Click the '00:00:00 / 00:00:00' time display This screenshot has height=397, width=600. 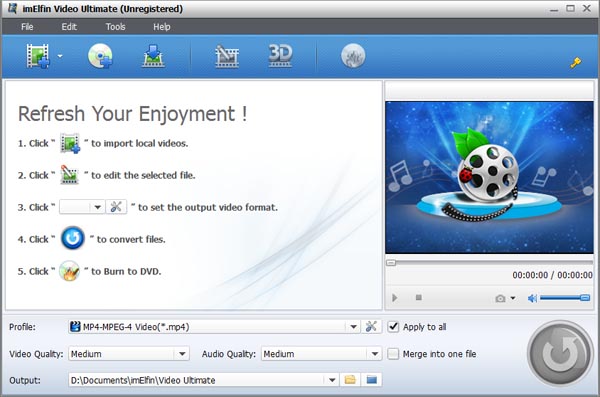click(552, 275)
